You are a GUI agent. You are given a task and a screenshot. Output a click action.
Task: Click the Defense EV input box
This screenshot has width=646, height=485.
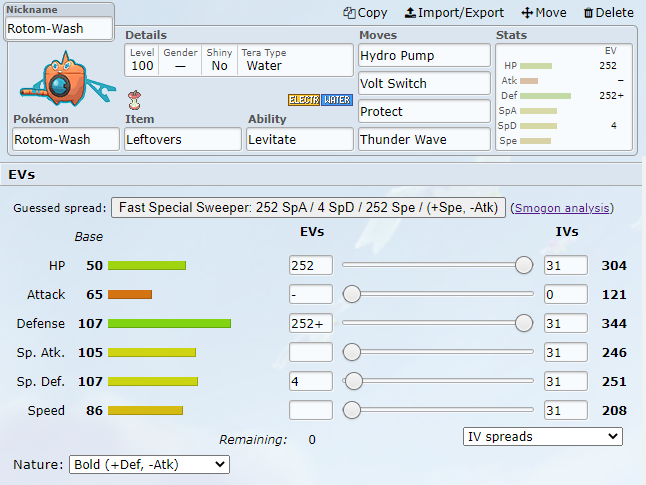pos(311,323)
